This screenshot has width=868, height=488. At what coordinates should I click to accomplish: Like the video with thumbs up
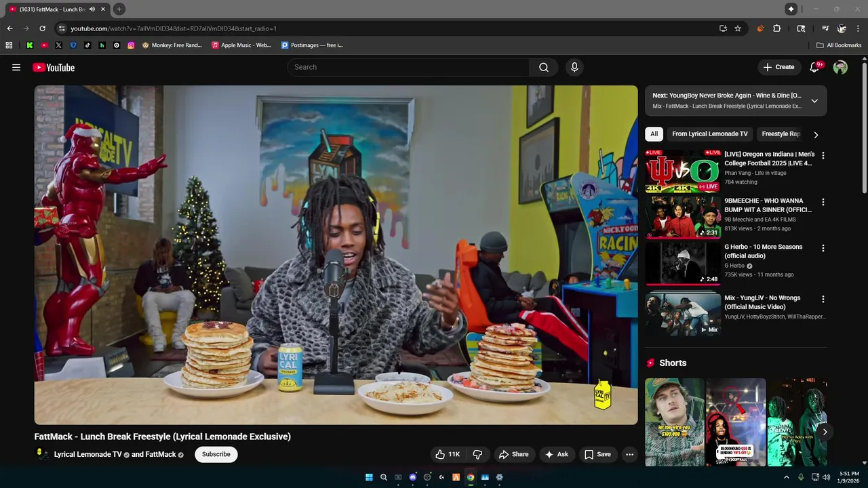click(x=448, y=454)
